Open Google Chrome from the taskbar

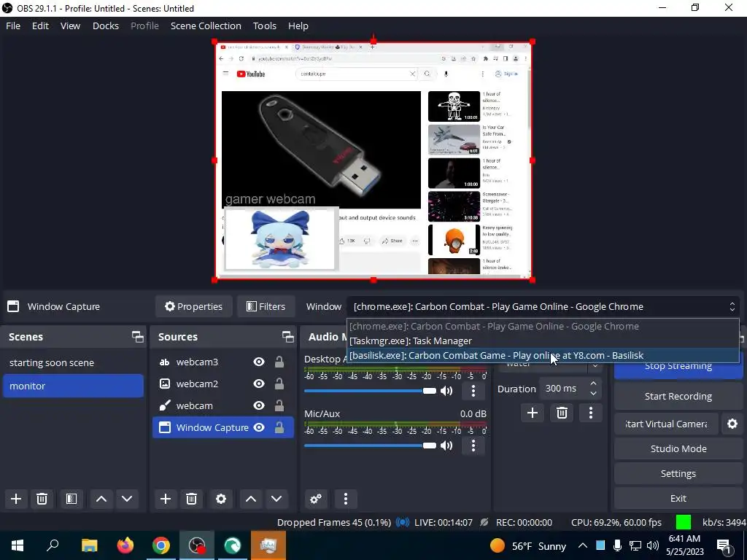point(161,545)
